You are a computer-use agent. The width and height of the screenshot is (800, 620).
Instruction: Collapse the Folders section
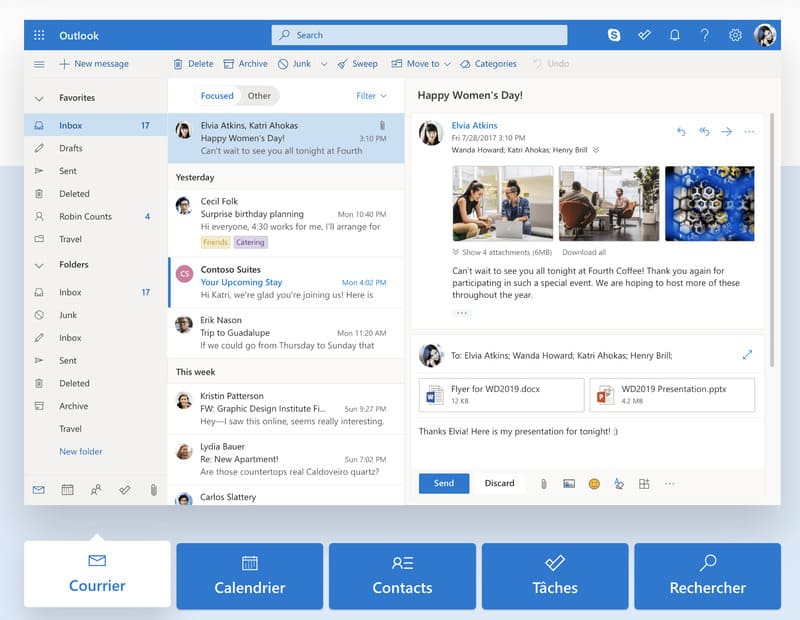point(39,265)
